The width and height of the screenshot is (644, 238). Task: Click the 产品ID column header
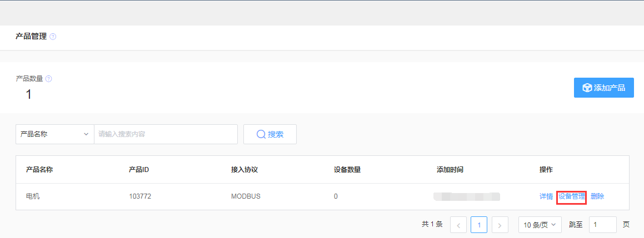coord(139,169)
